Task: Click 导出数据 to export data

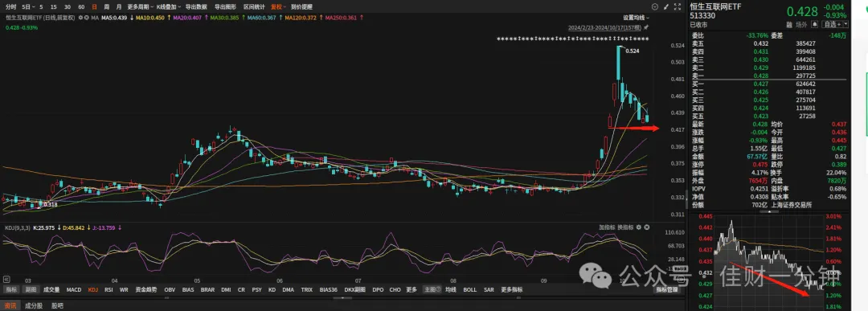Action: 196,6
